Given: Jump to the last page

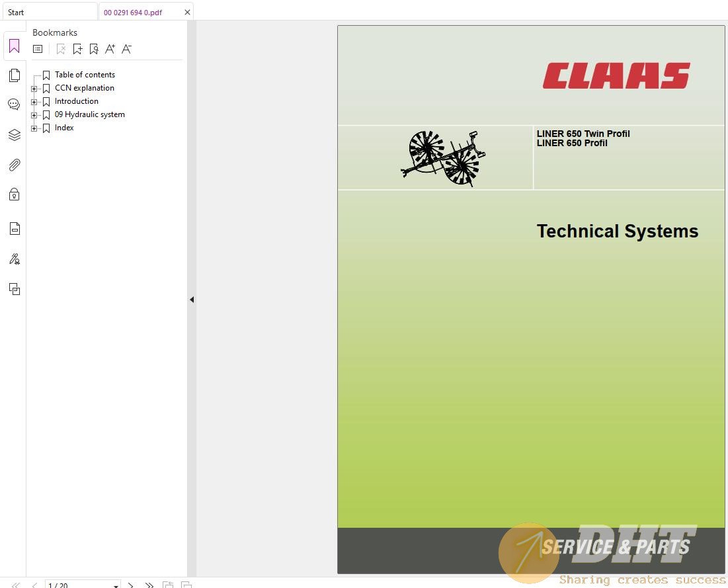Looking at the screenshot, I should click(x=149, y=585).
